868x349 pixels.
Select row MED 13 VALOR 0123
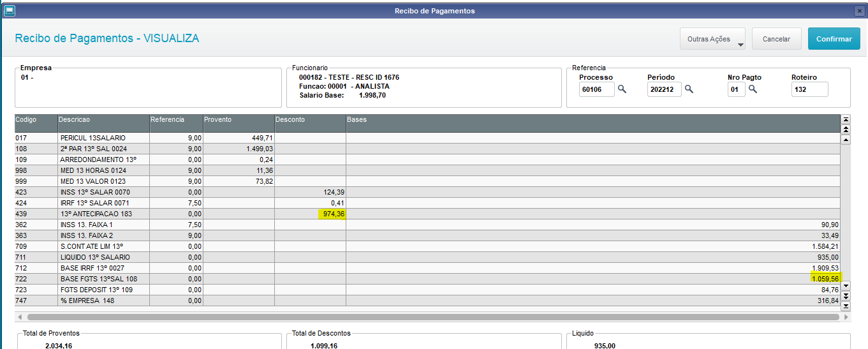point(427,181)
